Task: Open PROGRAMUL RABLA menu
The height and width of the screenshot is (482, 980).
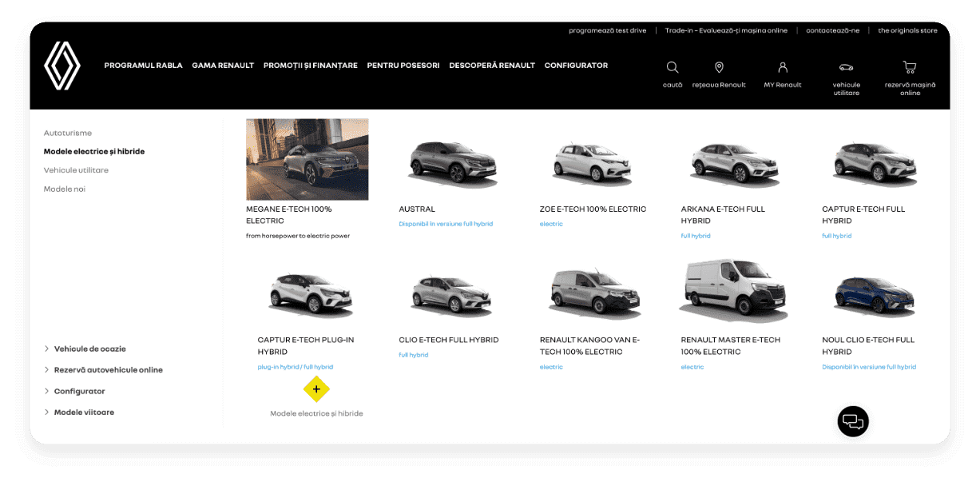Action: (143, 66)
